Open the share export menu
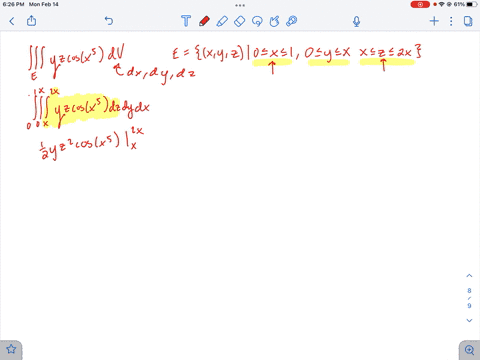Image resolution: width=480 pixels, height=360 pixels. [x=31, y=21]
